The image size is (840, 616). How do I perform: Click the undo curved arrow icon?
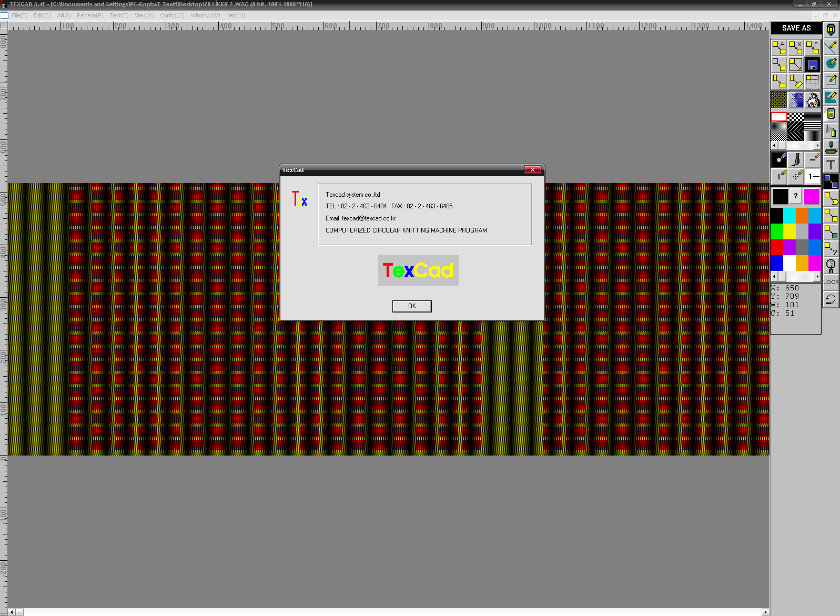pyautogui.click(x=831, y=299)
